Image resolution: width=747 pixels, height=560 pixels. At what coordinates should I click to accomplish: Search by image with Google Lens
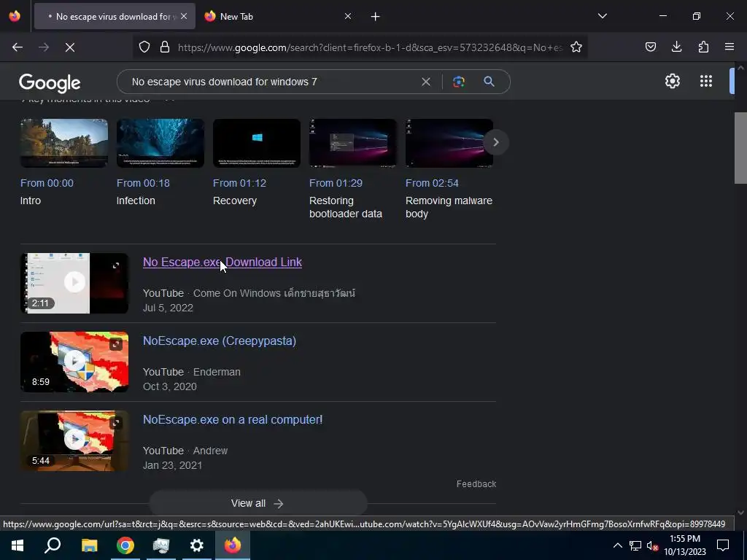tap(459, 82)
